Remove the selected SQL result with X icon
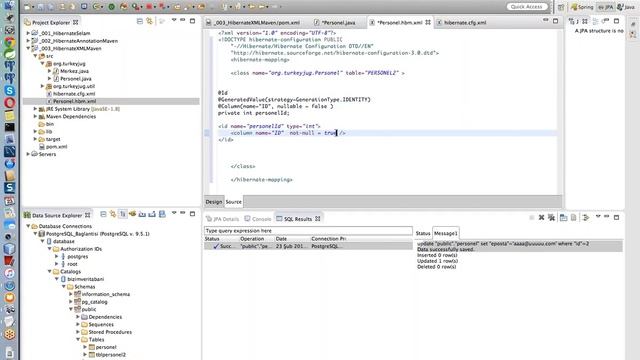Screen dimensions: 640x360 pos(541,218)
